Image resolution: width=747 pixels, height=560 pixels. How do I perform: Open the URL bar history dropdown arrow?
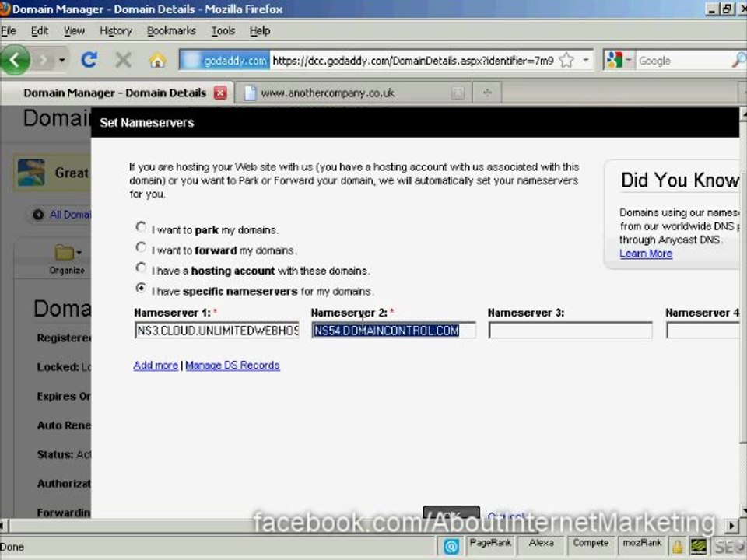point(586,61)
